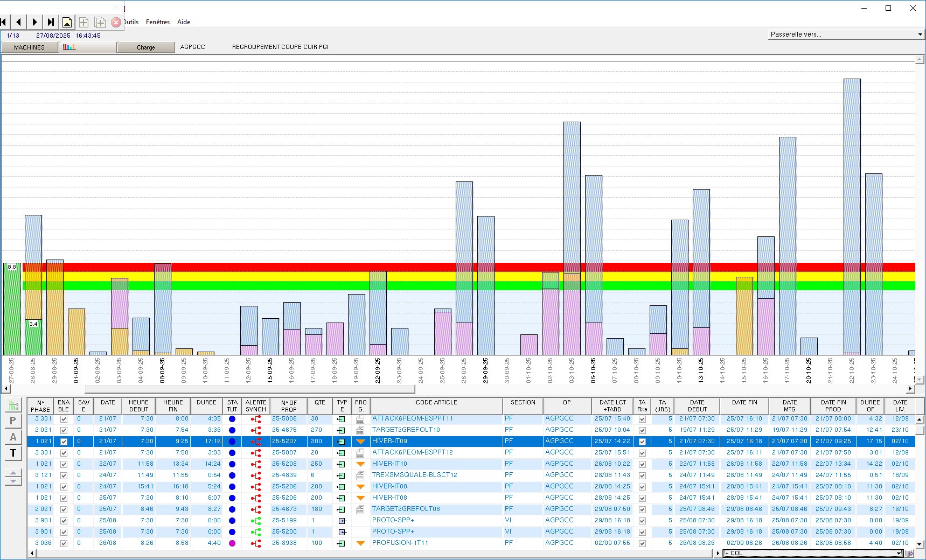Click the green chart icon above P
The width and height of the screenshot is (926, 560).
[x=13, y=405]
